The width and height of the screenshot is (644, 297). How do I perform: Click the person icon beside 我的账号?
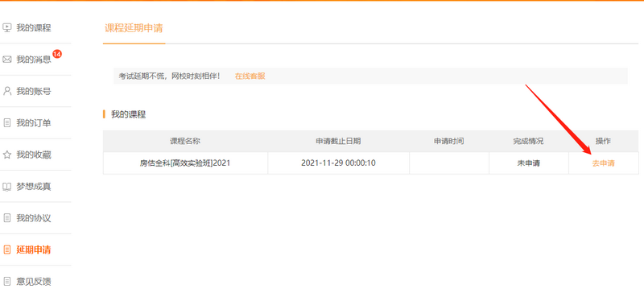tap(6, 91)
